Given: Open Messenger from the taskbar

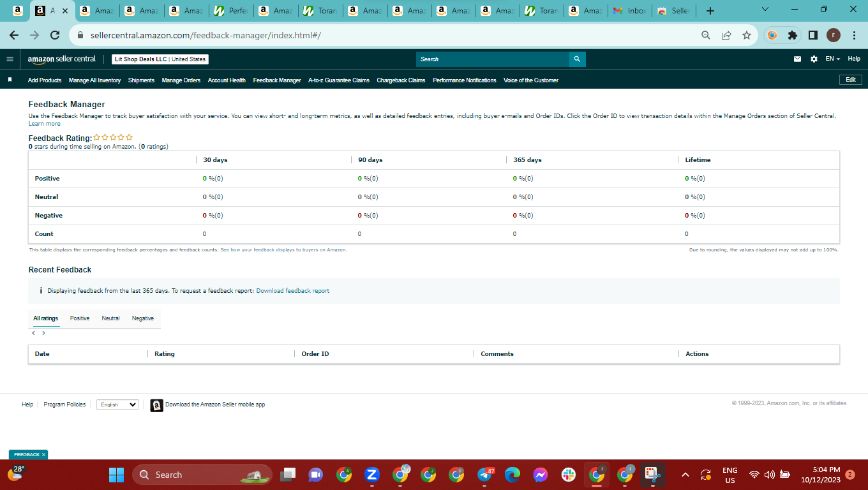Looking at the screenshot, I should click(541, 475).
